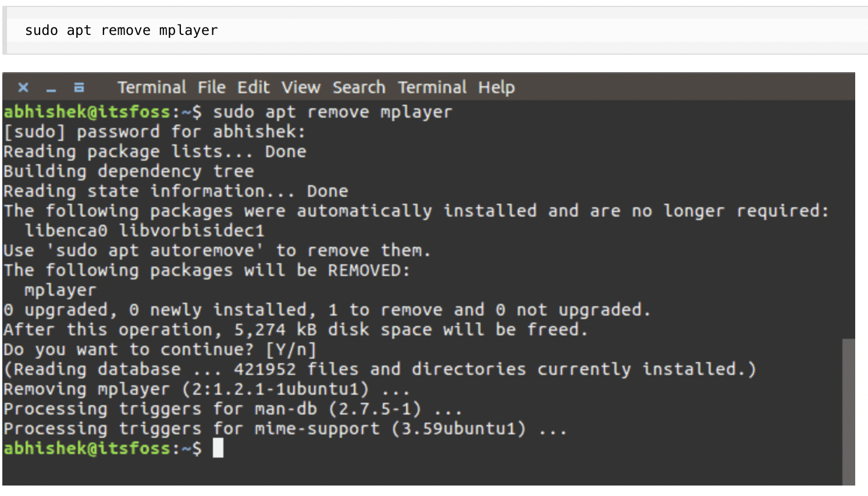Click the terminal scrollbar thumb
The height and width of the screenshot is (496, 868).
point(849,411)
